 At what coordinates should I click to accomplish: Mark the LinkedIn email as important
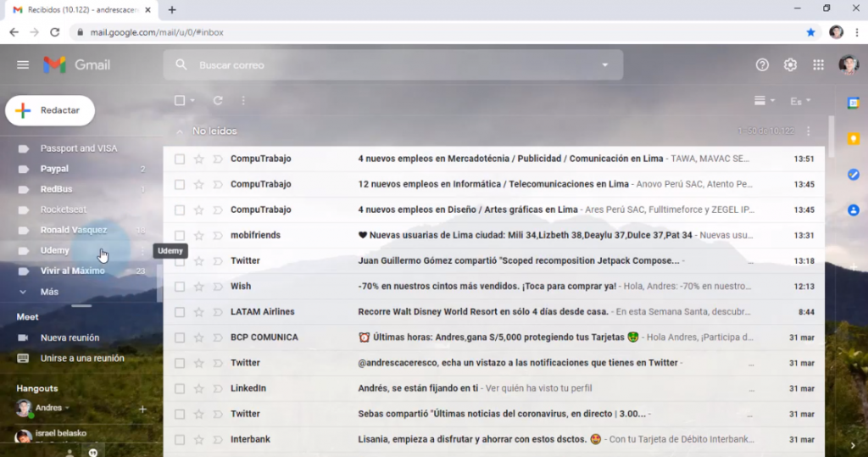218,388
